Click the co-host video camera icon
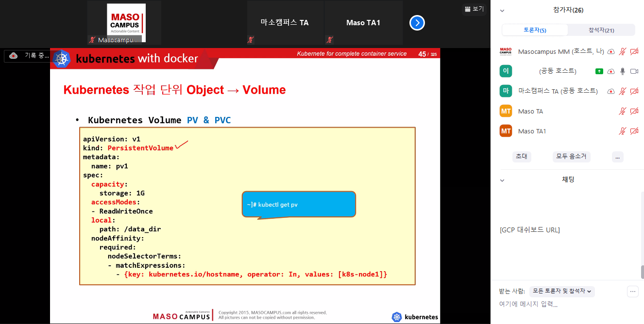 tap(634, 71)
